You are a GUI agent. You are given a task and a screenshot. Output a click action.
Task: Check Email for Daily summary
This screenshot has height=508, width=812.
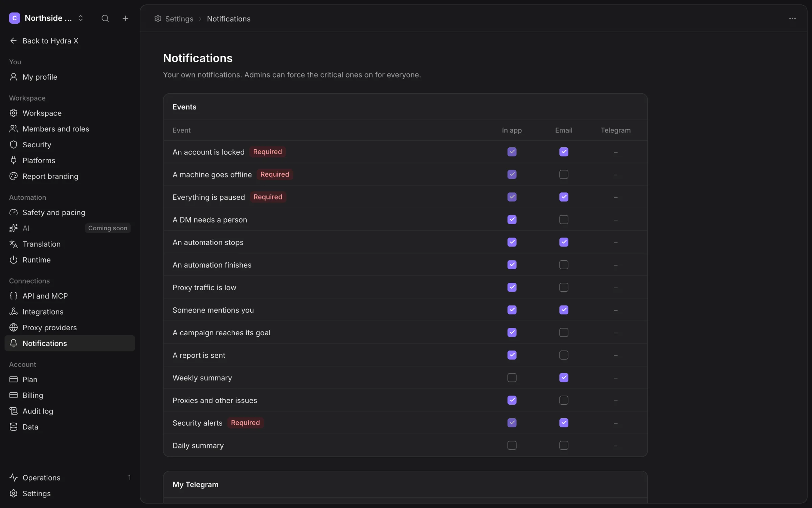tap(564, 445)
